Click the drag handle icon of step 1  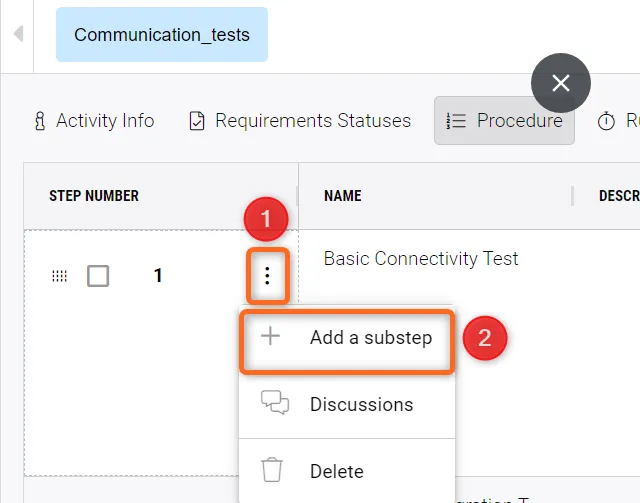tap(59, 276)
